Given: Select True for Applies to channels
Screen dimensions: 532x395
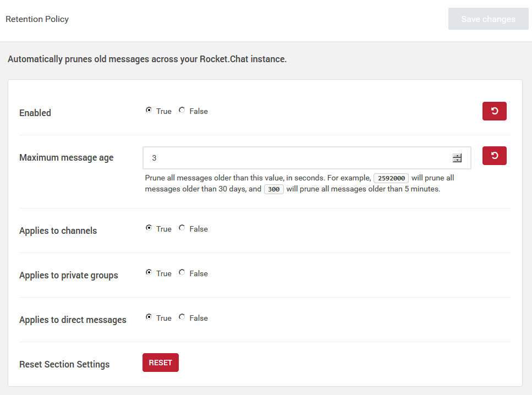Looking at the screenshot, I should (149, 228).
